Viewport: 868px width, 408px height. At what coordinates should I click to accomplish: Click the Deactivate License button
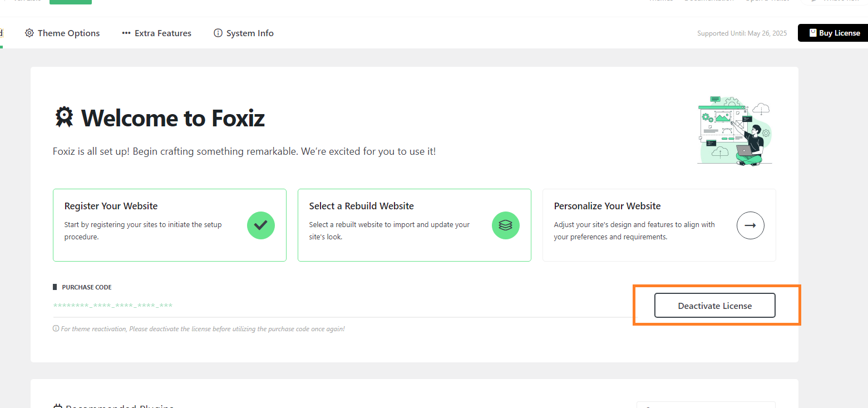click(x=715, y=306)
